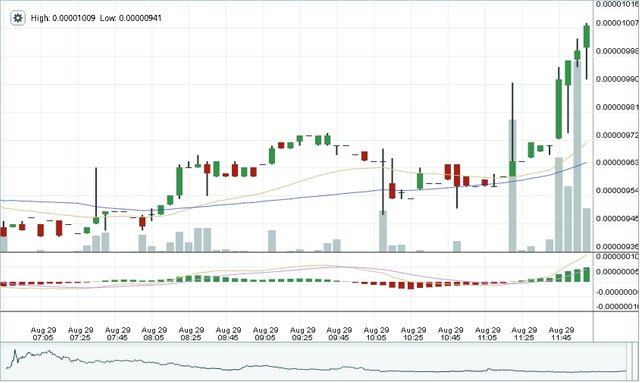Click the 0.0000005 MACD axis label
Viewport: 640px width, 383px height.
click(618, 272)
